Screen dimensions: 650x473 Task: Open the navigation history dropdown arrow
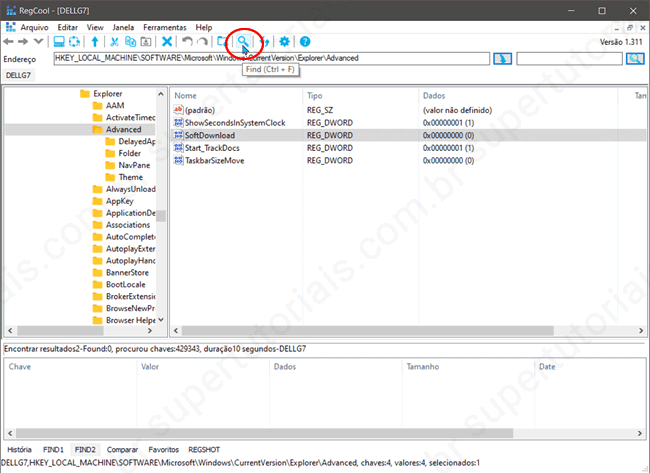pyautogui.click(x=38, y=41)
